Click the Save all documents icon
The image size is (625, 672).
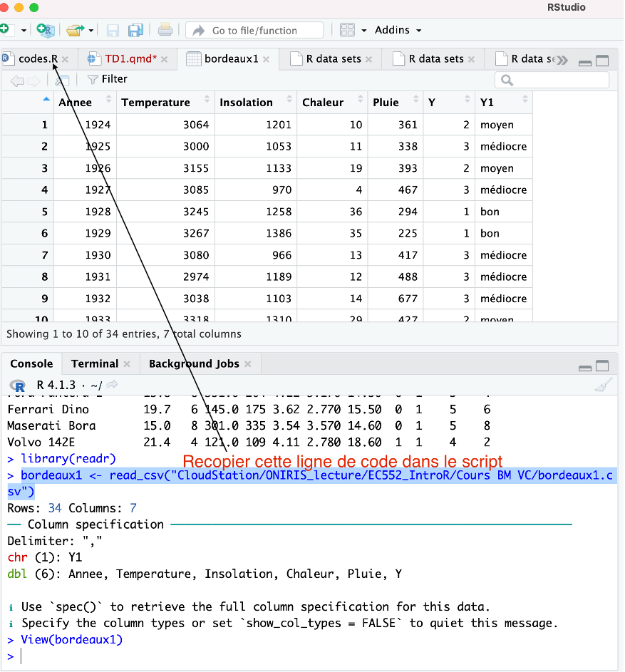click(x=135, y=31)
